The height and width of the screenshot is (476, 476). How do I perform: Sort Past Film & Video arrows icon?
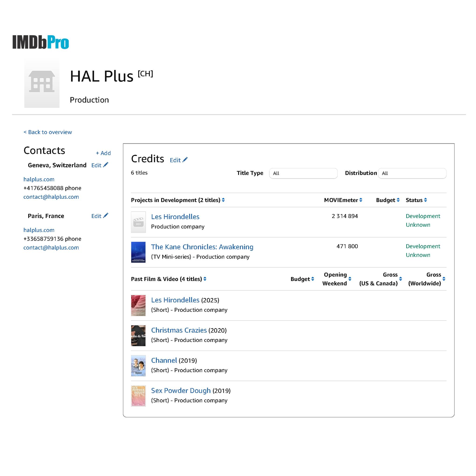pyautogui.click(x=205, y=279)
